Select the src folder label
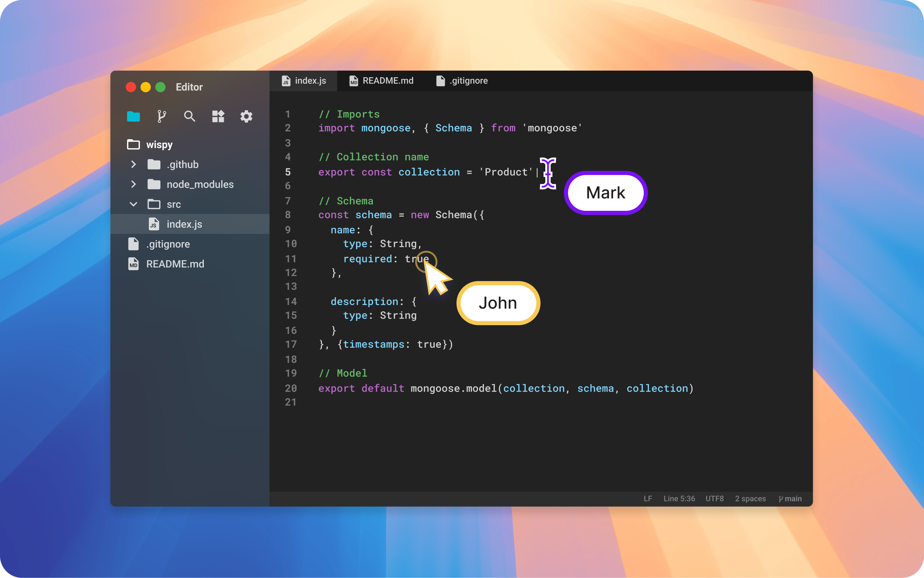The width and height of the screenshot is (924, 578). (174, 204)
